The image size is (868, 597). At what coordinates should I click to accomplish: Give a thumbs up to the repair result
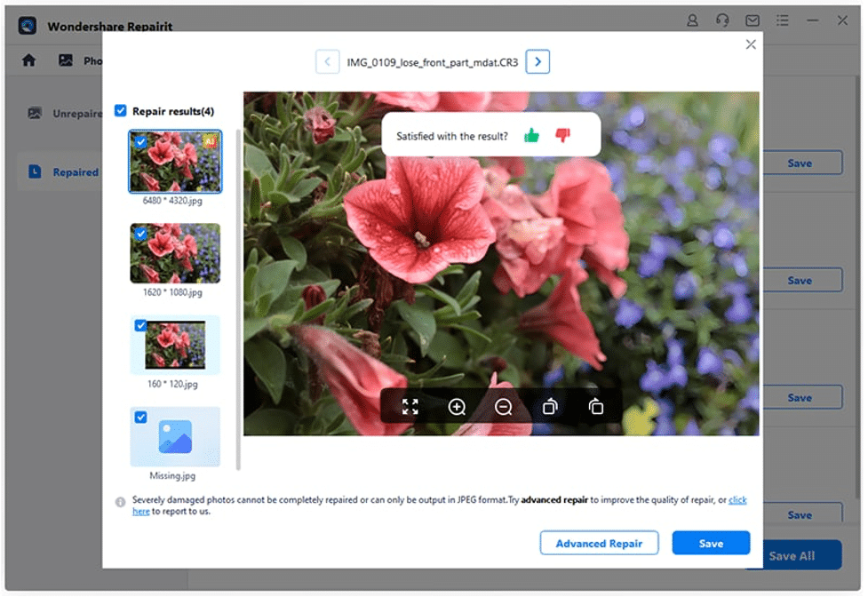[531, 133]
